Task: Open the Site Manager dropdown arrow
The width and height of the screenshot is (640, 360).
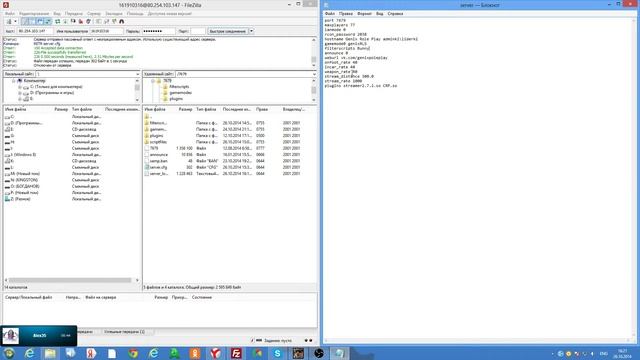Action: point(16,21)
